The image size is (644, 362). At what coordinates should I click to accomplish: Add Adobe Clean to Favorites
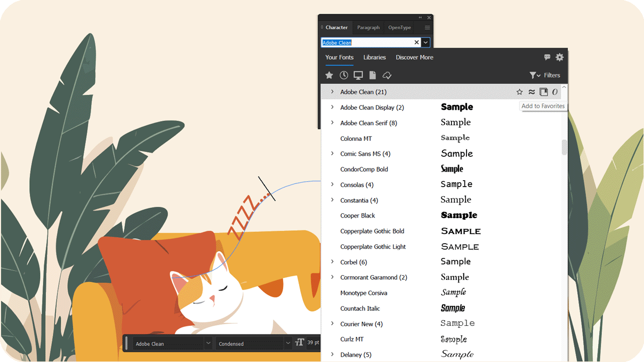pyautogui.click(x=520, y=92)
